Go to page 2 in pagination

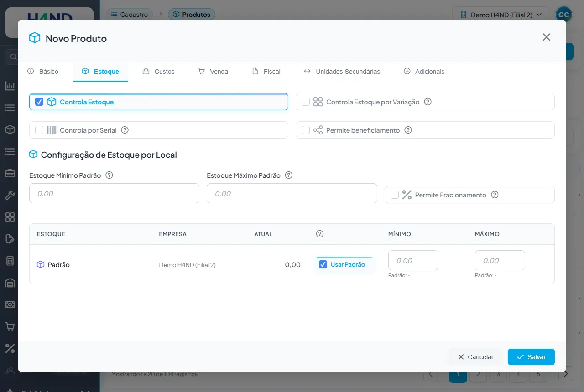coord(478,374)
